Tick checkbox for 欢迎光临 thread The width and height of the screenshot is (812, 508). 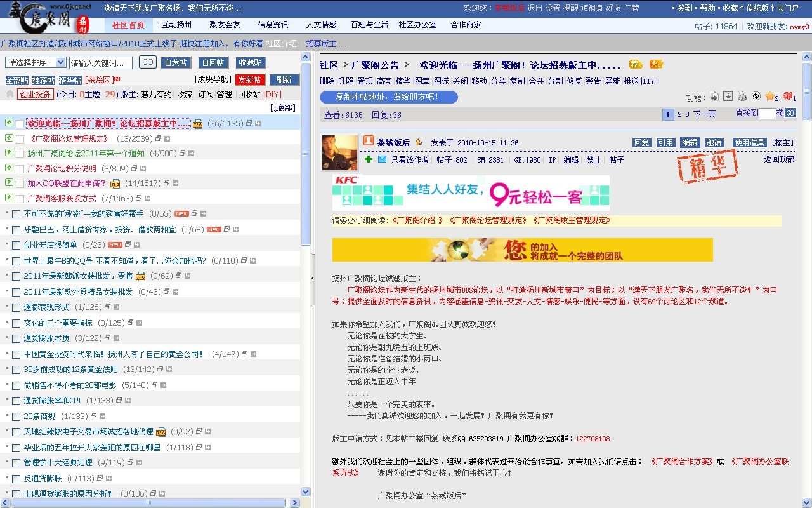pyautogui.click(x=20, y=124)
